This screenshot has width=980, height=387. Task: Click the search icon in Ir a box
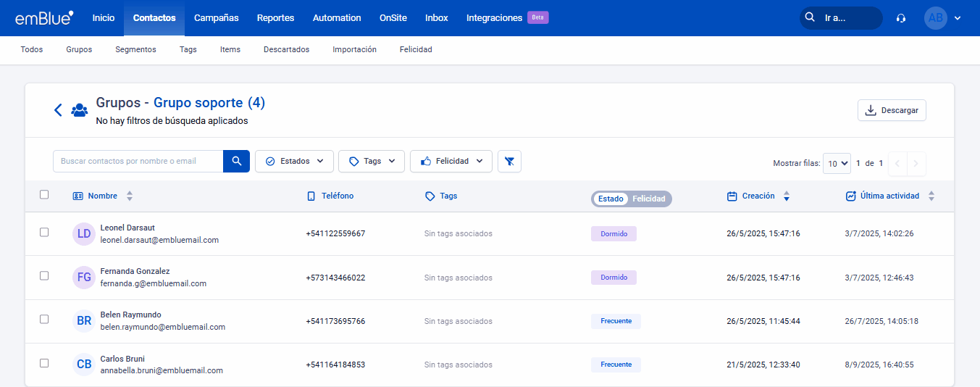[810, 18]
